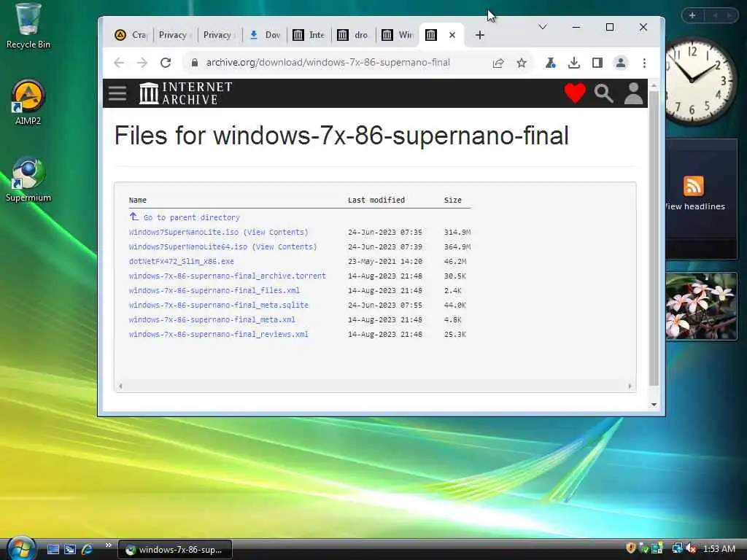This screenshot has height=560, width=747.
Task: Download Windows7SuperNanoLite.iso
Action: [x=183, y=232]
